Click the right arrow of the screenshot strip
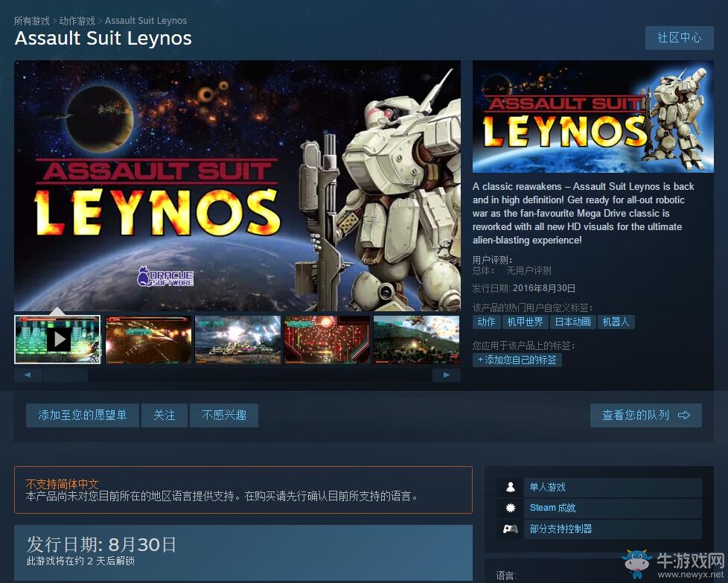The height and width of the screenshot is (583, 728). 447,375
